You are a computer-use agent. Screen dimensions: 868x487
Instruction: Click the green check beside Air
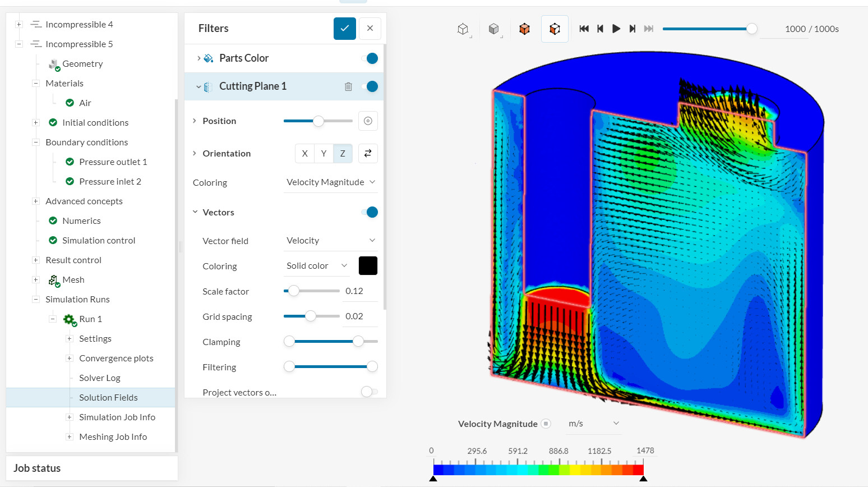pyautogui.click(x=70, y=103)
